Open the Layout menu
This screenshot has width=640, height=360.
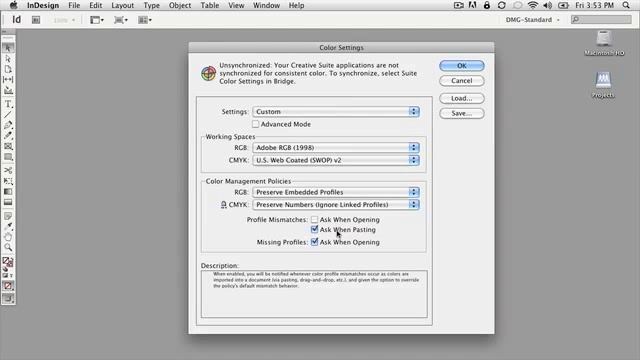click(122, 5)
